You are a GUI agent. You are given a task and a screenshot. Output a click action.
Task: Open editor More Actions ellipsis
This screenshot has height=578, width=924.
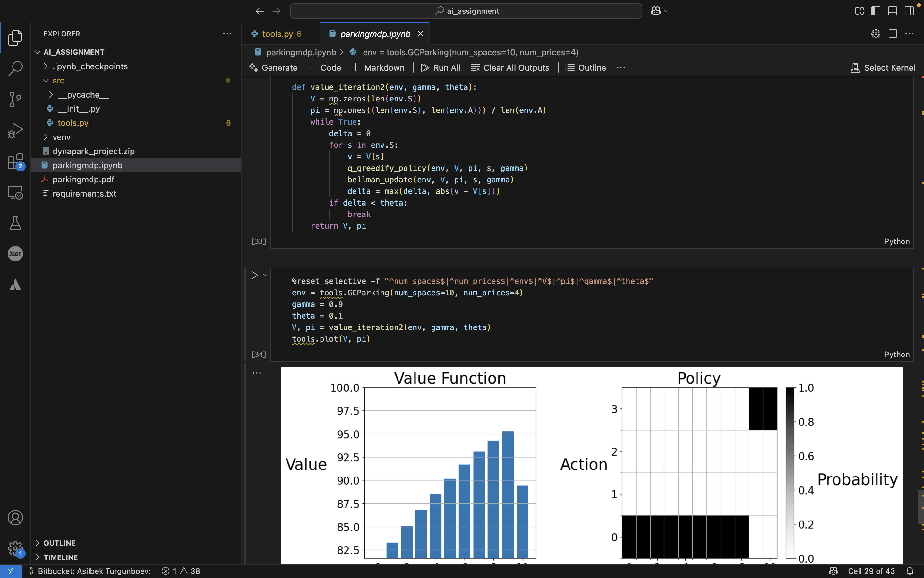(910, 34)
